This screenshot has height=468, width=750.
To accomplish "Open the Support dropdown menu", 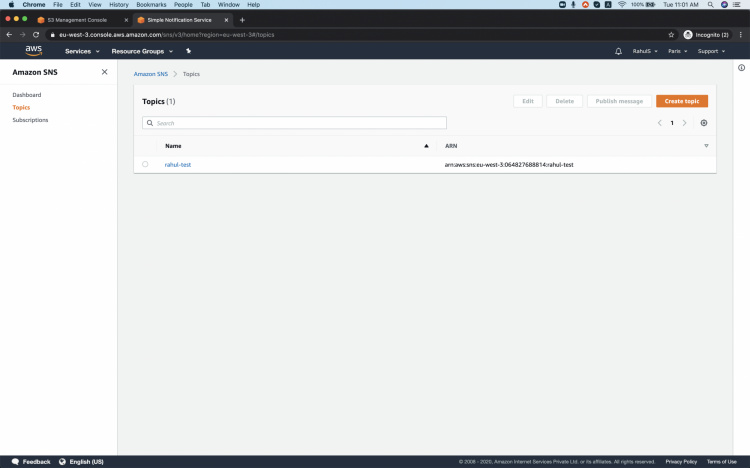I will (x=711, y=51).
